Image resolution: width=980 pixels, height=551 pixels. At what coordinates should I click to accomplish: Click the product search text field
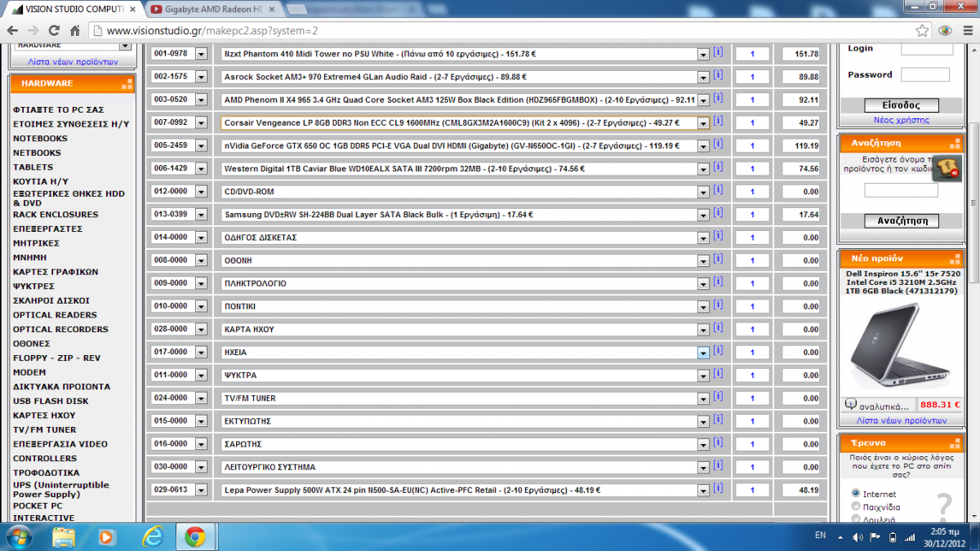point(902,190)
